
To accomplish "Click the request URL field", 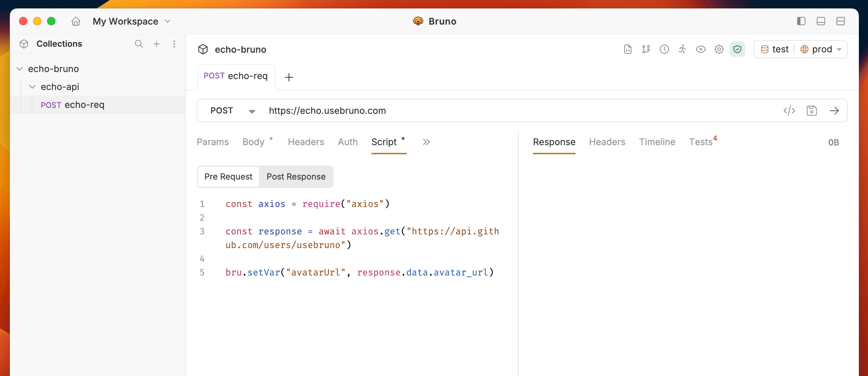I will [492, 111].
